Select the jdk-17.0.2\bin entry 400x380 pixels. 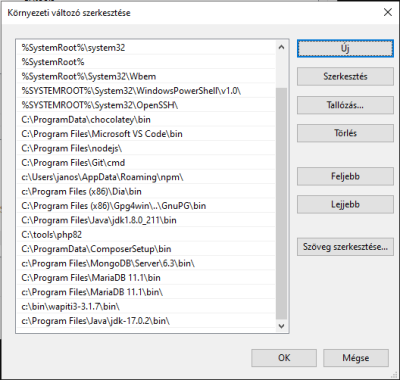[146, 321]
